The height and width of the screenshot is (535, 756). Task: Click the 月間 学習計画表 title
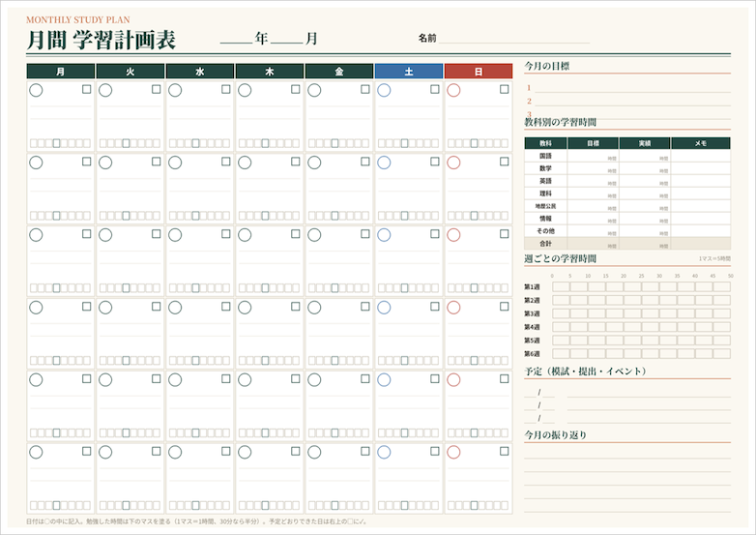coord(101,40)
